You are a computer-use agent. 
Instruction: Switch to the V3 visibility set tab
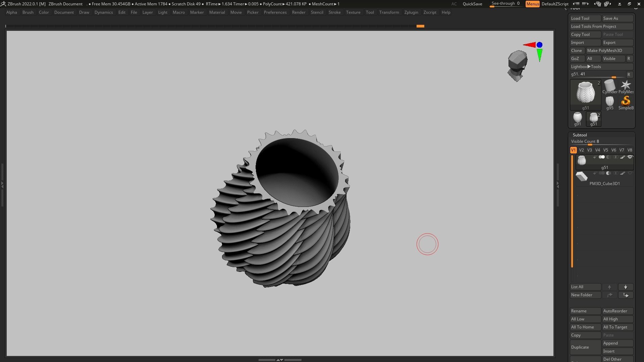pos(589,150)
